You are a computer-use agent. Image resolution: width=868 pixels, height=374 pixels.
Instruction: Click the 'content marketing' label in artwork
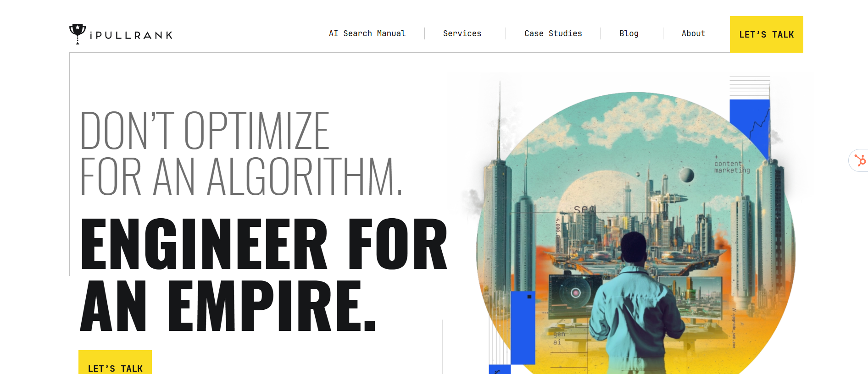[x=732, y=166]
